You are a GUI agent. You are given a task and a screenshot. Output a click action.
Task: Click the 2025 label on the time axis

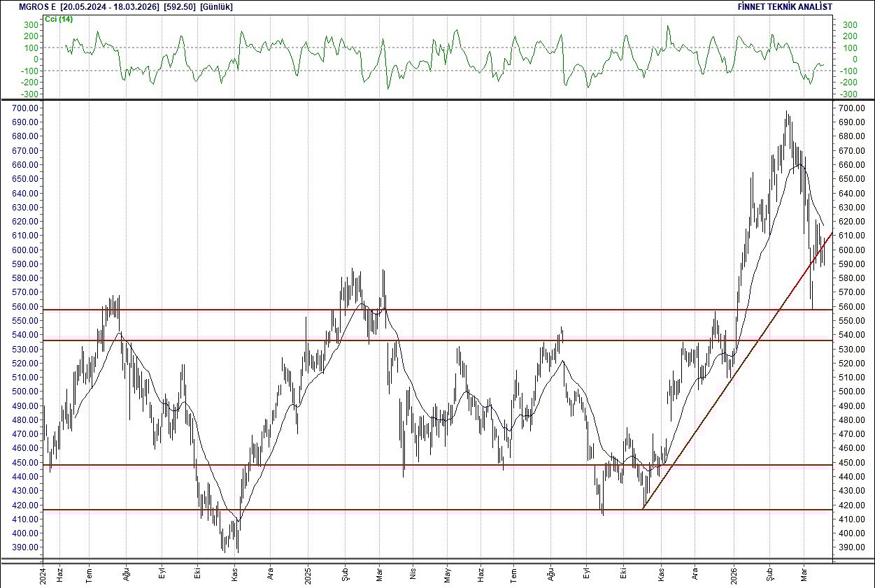click(x=308, y=575)
